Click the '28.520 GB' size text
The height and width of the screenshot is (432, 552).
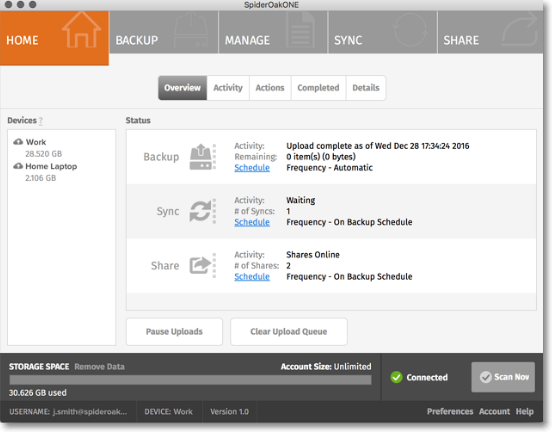43,154
